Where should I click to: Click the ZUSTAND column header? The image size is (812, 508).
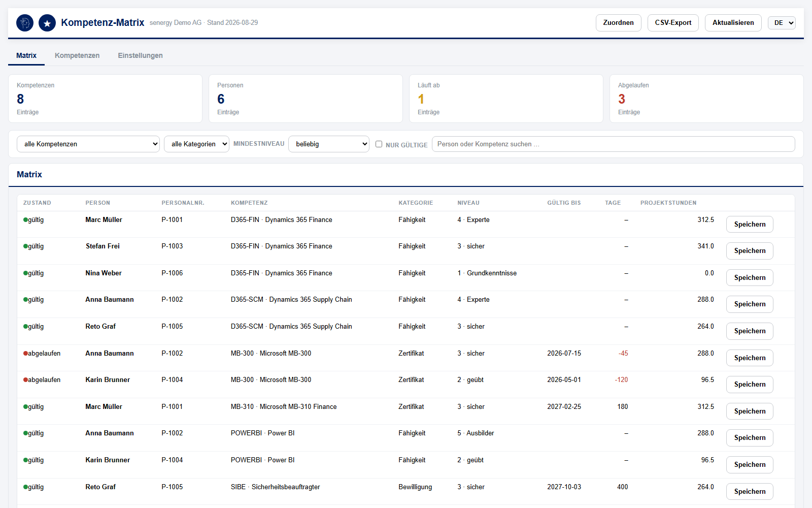pyautogui.click(x=37, y=203)
